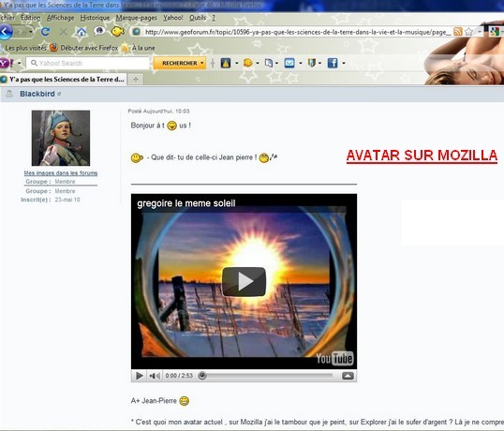Open the Débuter avec Firefox bookmark
The height and width of the screenshot is (431, 504).
click(x=84, y=48)
